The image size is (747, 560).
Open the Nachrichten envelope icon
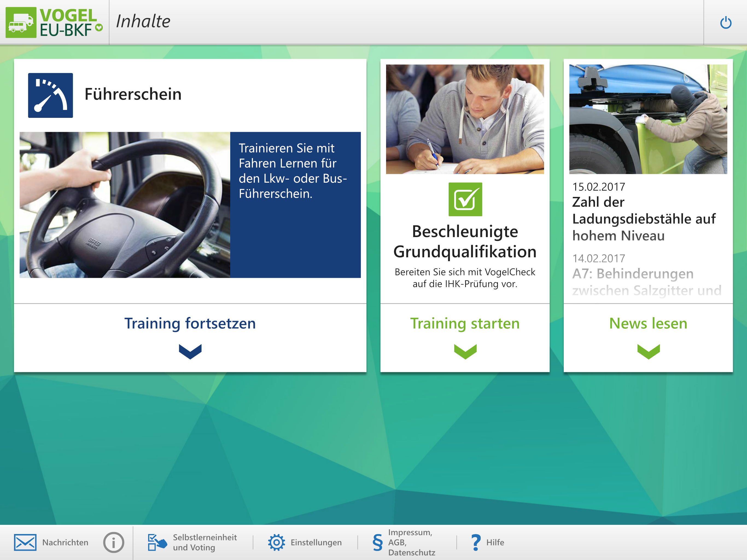click(25, 542)
